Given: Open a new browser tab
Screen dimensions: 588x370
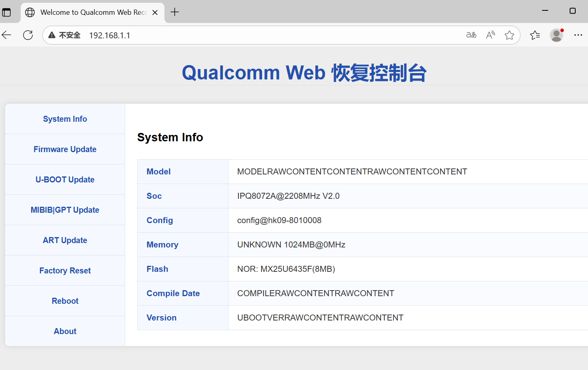Looking at the screenshot, I should click(x=175, y=12).
